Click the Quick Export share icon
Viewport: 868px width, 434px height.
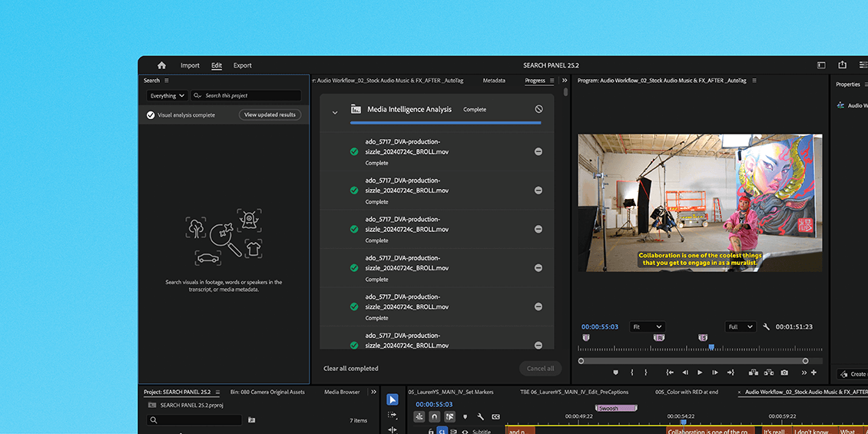(842, 65)
